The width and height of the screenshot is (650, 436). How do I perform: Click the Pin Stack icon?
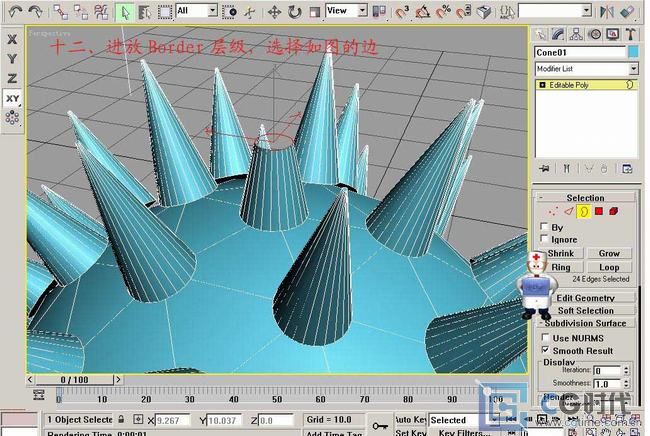tap(545, 169)
